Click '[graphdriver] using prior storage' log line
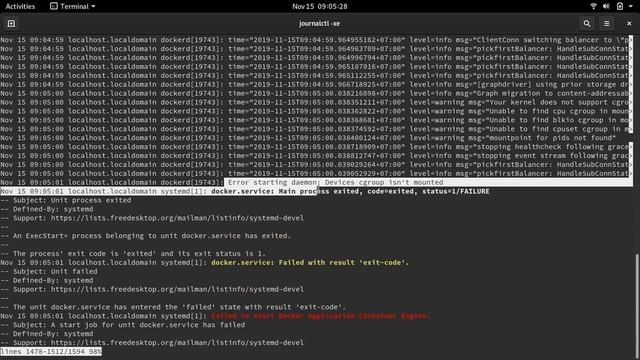Screen dimensions: 640x360 pyautogui.click(x=316, y=84)
